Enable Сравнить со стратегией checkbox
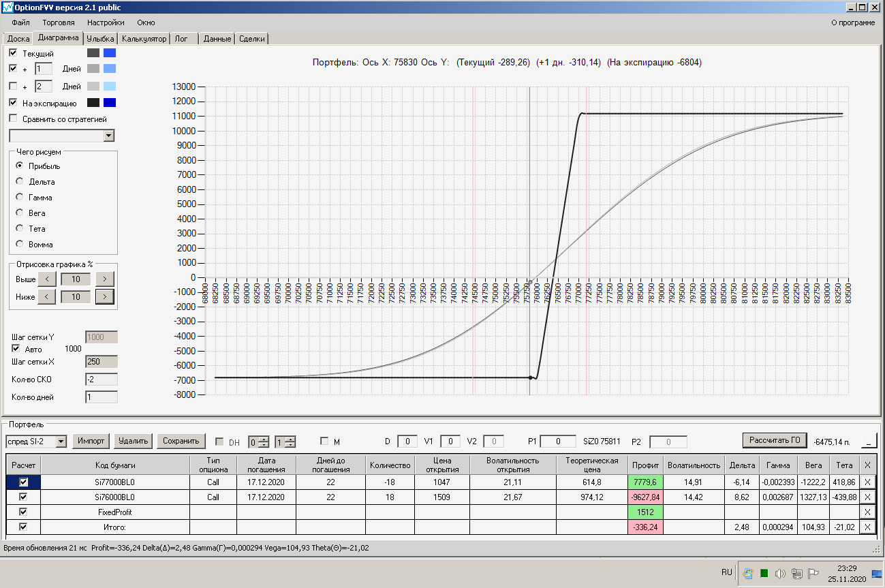 tap(14, 119)
